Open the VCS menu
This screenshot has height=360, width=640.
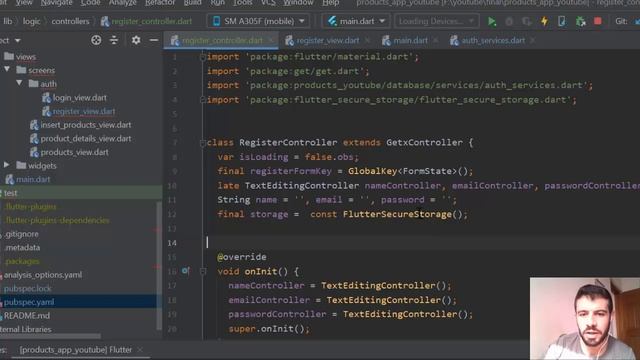click(x=268, y=3)
